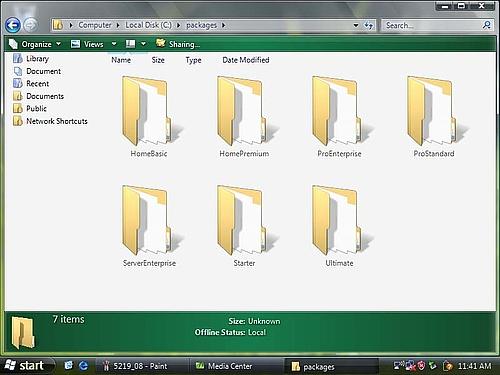The width and height of the screenshot is (500, 375).
Task: Click Local Disk (C:) in the address path
Action: point(148,25)
